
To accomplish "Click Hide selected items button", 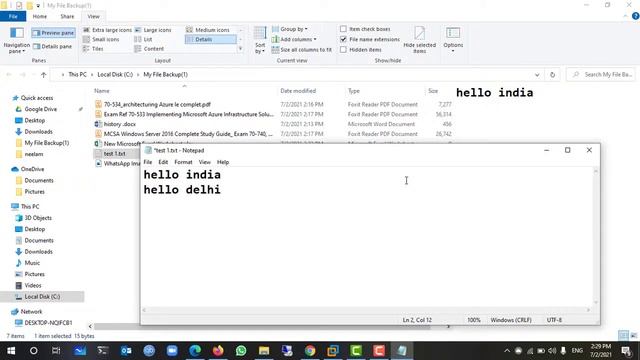I will [420, 40].
